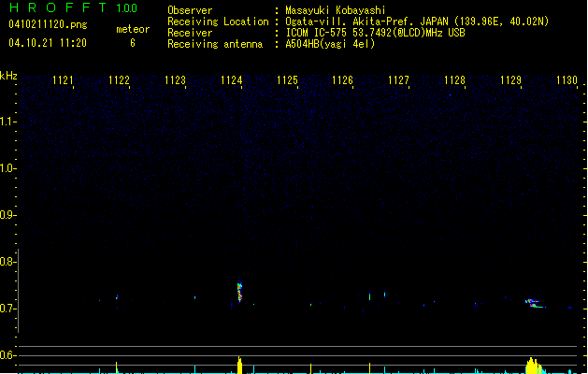
Task: Click the Receiving Location label
Action: 218,22
